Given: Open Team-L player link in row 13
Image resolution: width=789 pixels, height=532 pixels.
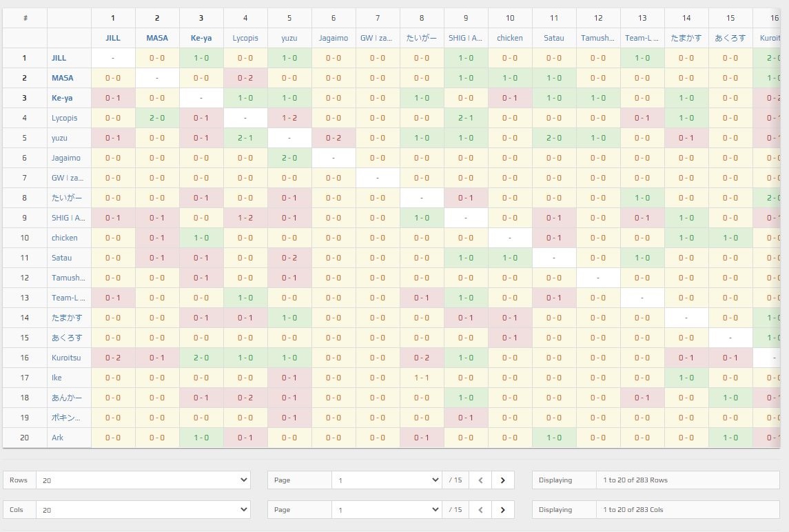Looking at the screenshot, I should 68,298.
